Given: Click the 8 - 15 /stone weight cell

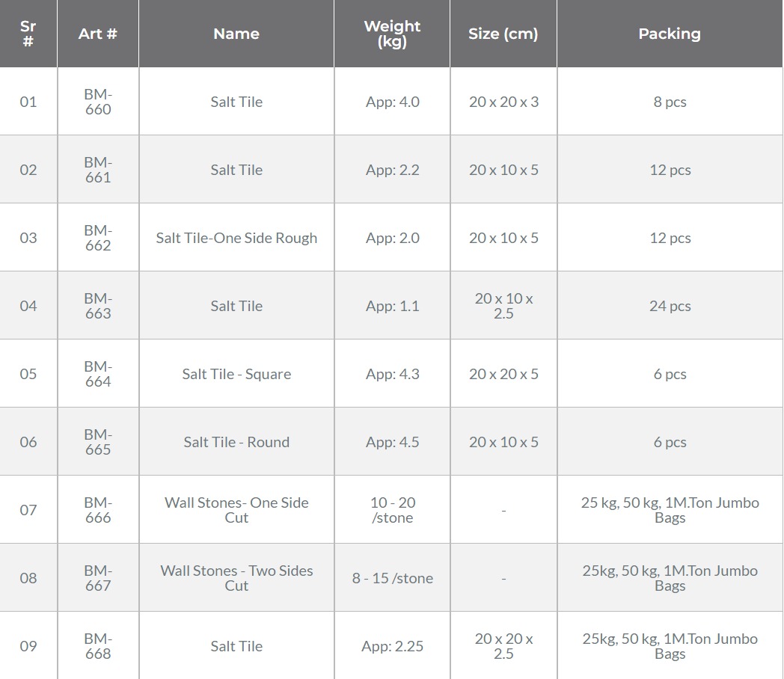Looking at the screenshot, I should click(x=393, y=577).
